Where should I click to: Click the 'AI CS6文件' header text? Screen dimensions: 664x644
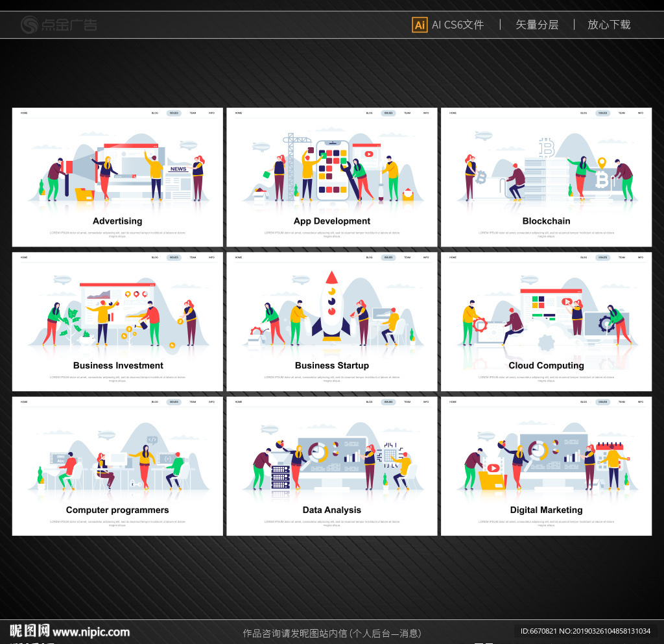tap(458, 25)
